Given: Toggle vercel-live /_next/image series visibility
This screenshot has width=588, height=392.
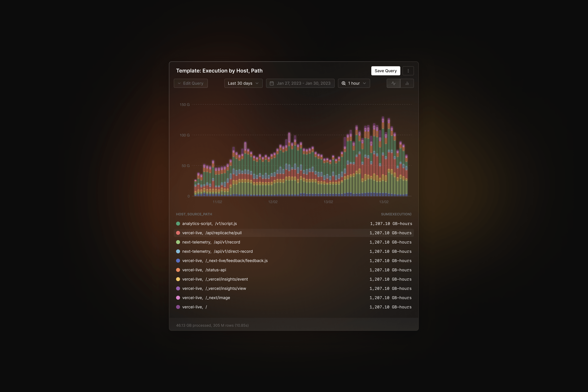Looking at the screenshot, I should coord(206,298).
